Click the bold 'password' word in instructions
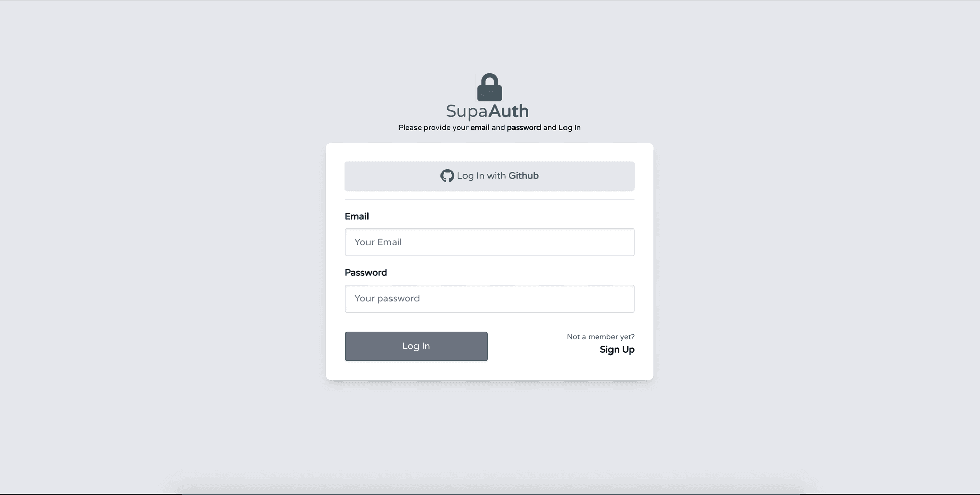This screenshot has height=495, width=980. point(524,128)
